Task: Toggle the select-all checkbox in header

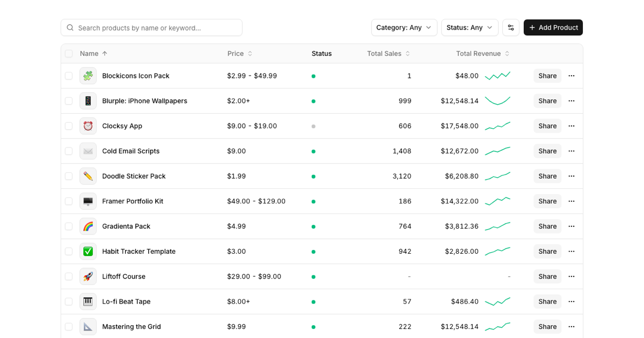Action: click(x=69, y=54)
